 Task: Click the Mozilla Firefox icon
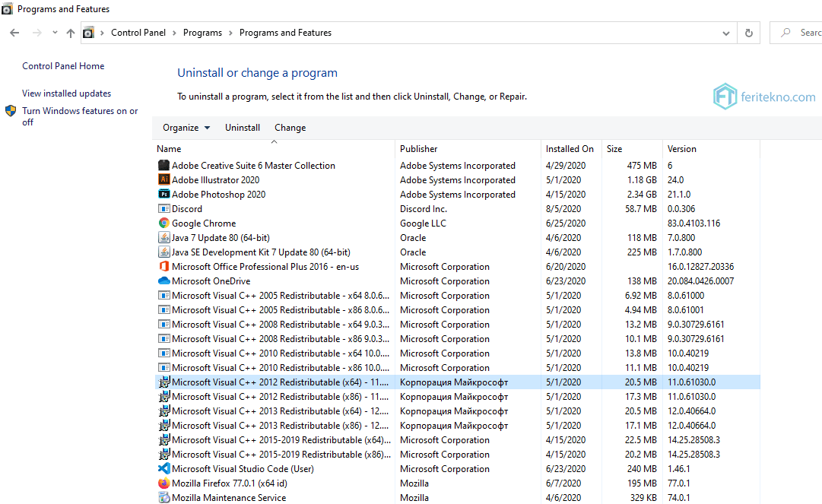point(164,483)
